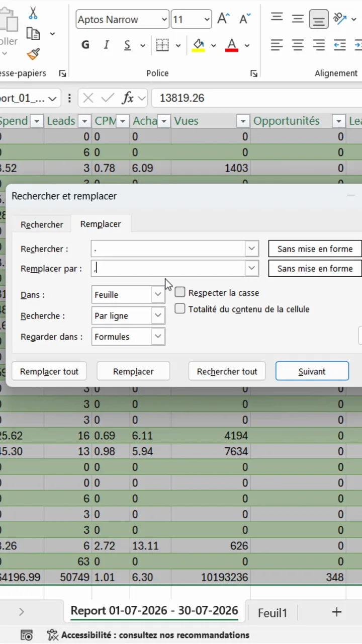Screen dimensions: 362x644
Task: Open Leads column filter dropdown
Action: 85,121
